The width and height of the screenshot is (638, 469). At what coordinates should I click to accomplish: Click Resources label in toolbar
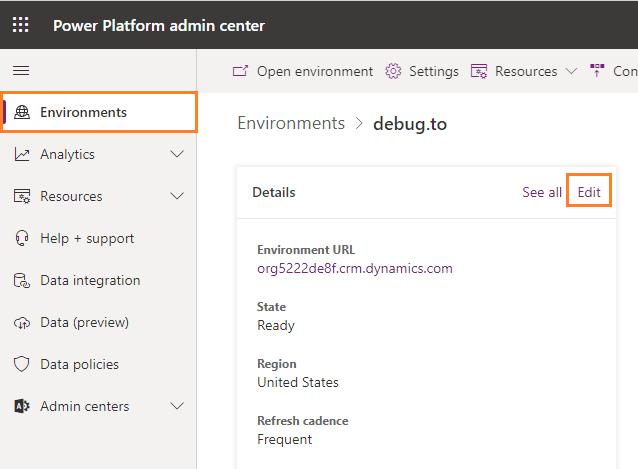tap(526, 72)
